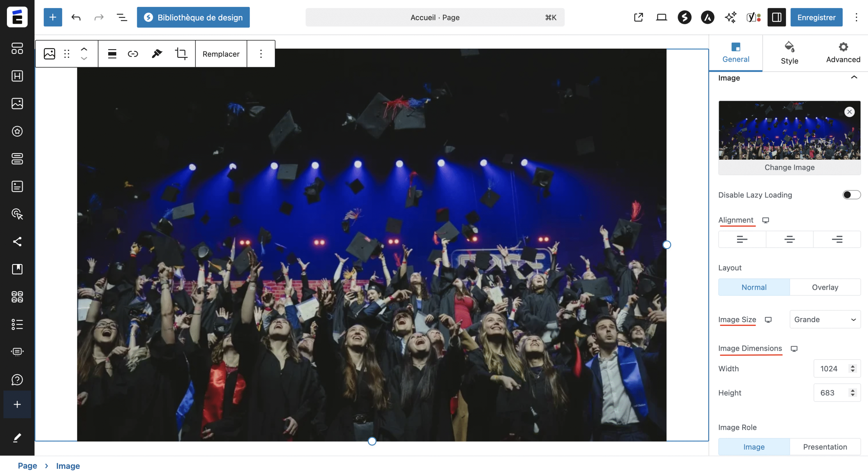Click the help question icon in left sidebar
The image size is (868, 474).
[17, 380]
